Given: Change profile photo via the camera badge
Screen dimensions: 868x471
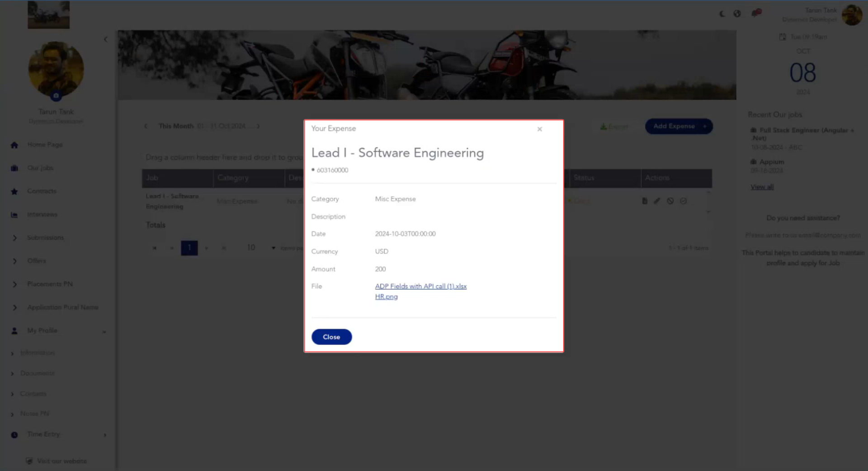Looking at the screenshot, I should tap(56, 96).
